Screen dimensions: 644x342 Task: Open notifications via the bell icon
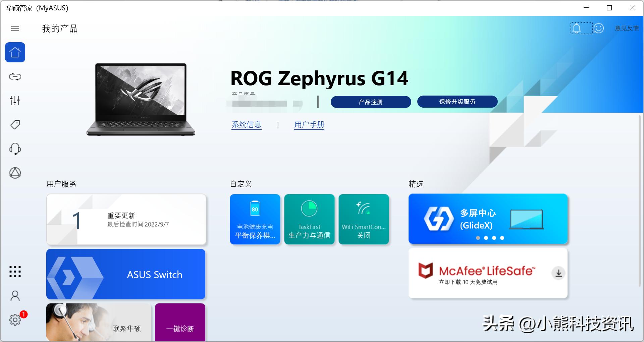pyautogui.click(x=577, y=28)
